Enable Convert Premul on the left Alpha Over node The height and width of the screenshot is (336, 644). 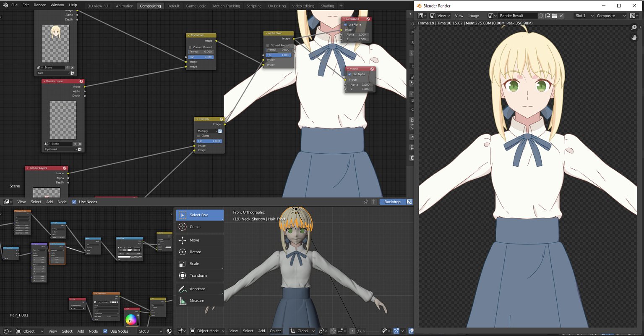190,47
